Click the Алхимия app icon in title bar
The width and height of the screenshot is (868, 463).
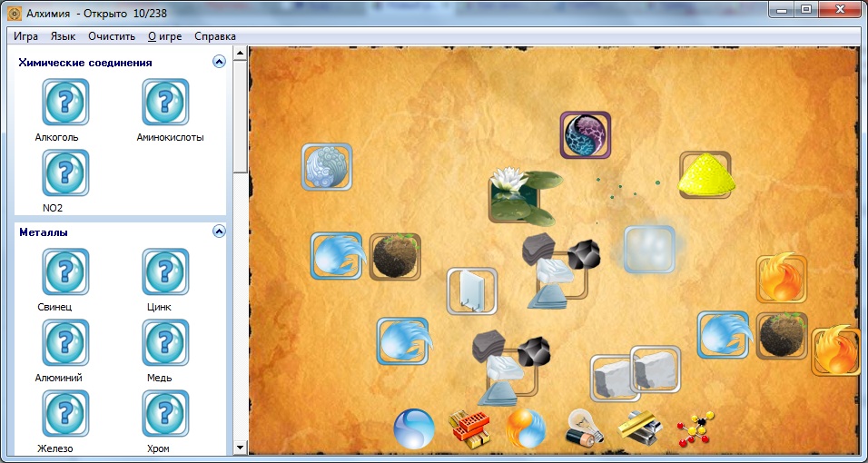coord(15,12)
